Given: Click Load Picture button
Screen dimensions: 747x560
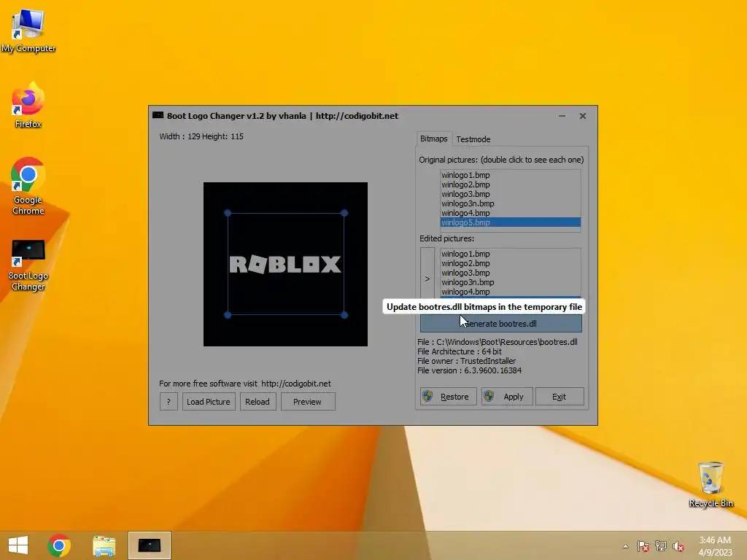Looking at the screenshot, I should [208, 402].
